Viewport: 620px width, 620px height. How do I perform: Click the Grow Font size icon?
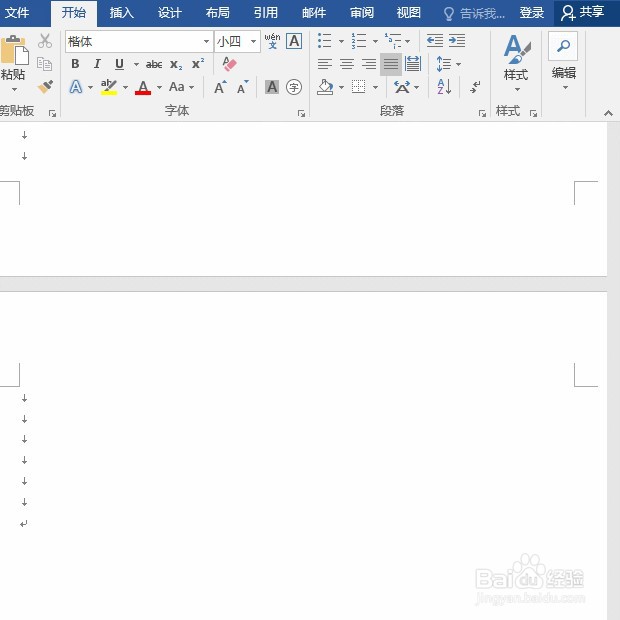point(220,87)
